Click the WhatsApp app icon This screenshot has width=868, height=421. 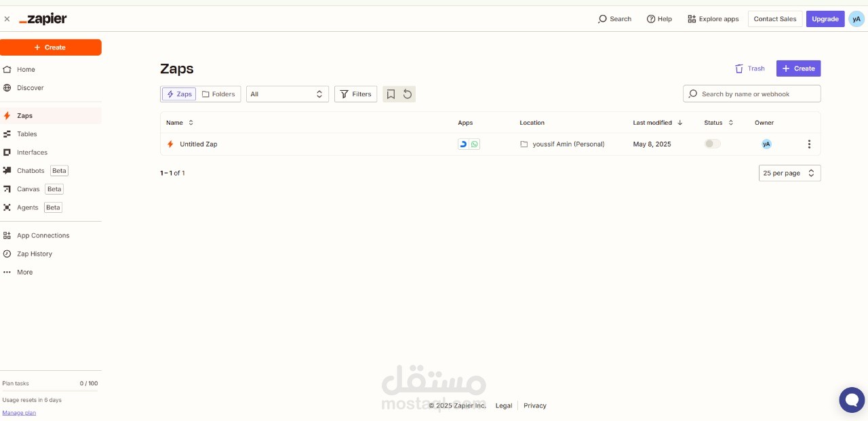point(475,144)
